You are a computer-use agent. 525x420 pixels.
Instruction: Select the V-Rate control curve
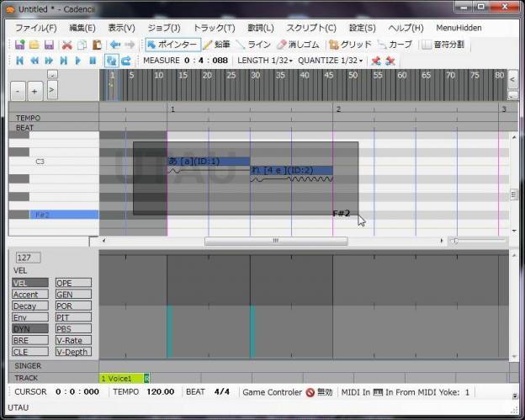click(73, 340)
